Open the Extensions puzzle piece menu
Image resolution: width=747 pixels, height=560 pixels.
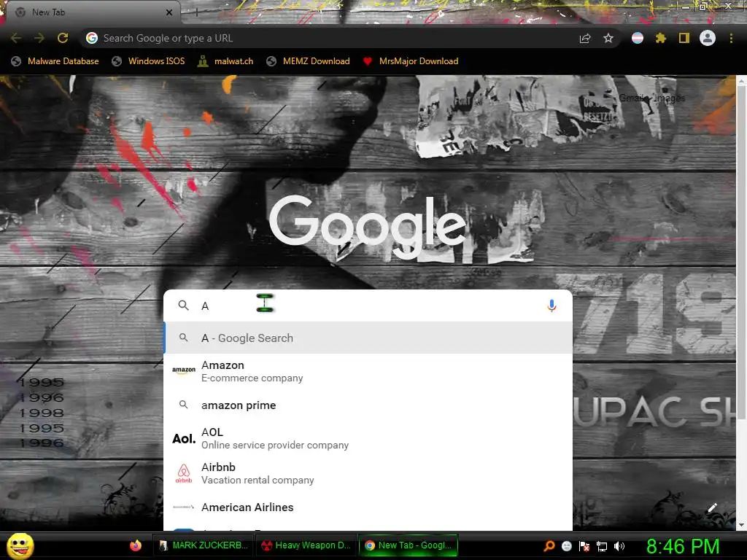(x=661, y=38)
